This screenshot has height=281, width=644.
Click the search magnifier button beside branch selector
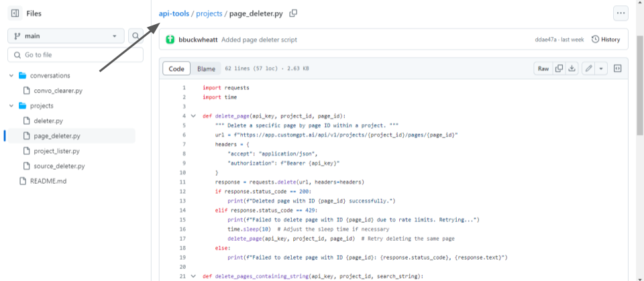136,36
